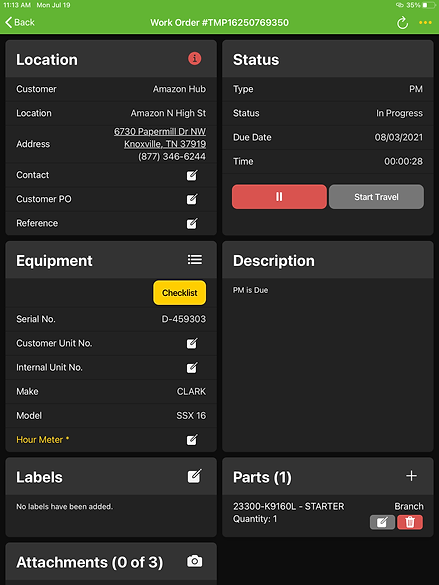The height and width of the screenshot is (585, 439).
Task: Open the red location info icon
Action: (194, 59)
